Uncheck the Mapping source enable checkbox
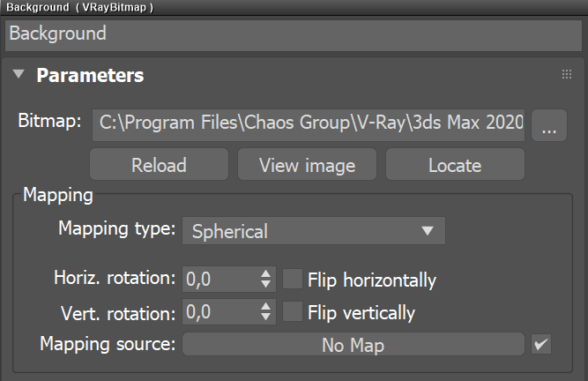The image size is (588, 381). point(541,344)
